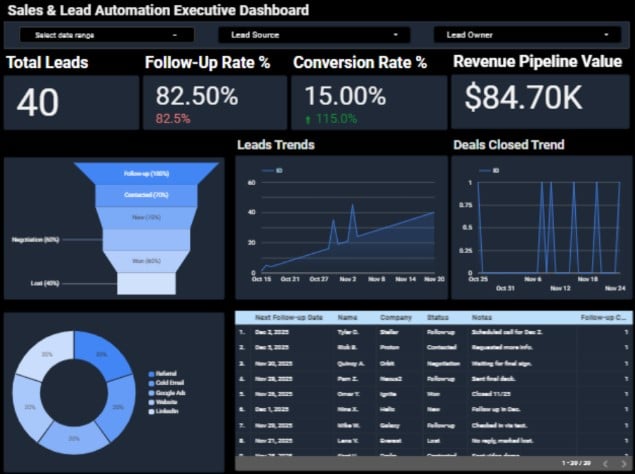This screenshot has height=474, width=635.
Task: Click the Lost status cell for Lena Y.
Action: (x=433, y=441)
